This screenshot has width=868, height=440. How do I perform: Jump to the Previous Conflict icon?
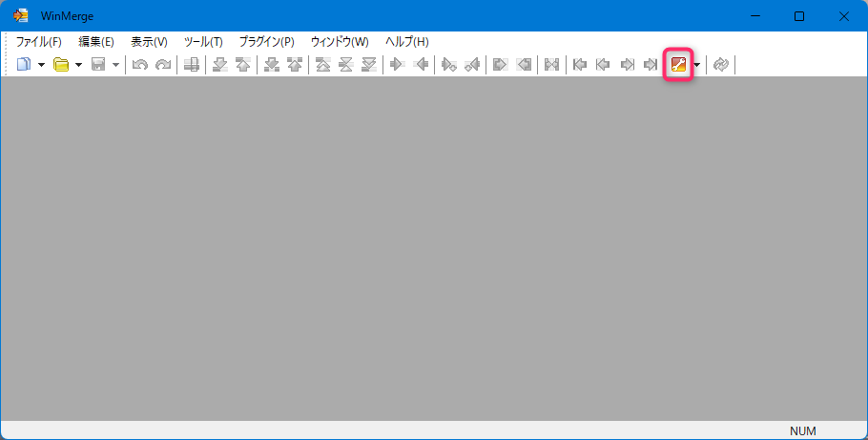pos(295,65)
